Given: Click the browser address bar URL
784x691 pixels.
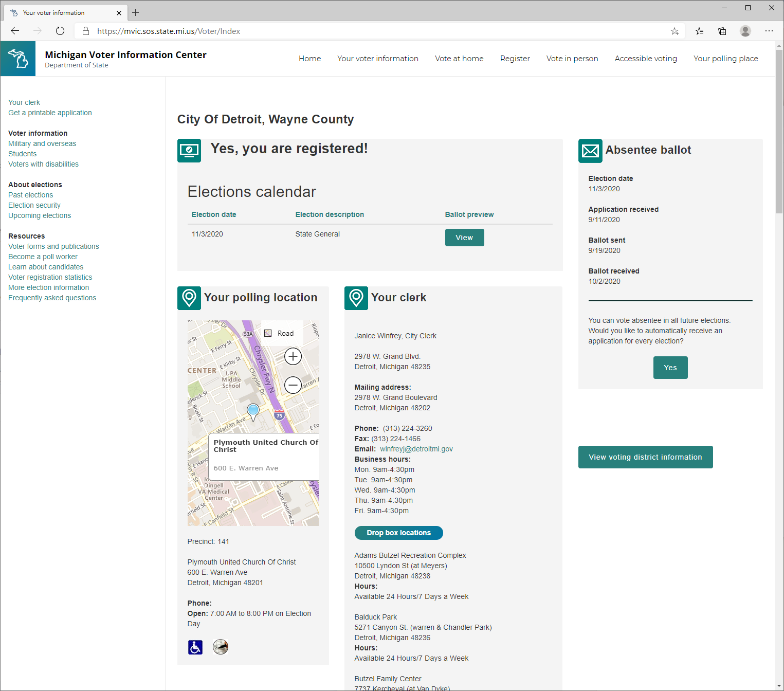Looking at the screenshot, I should tap(169, 31).
